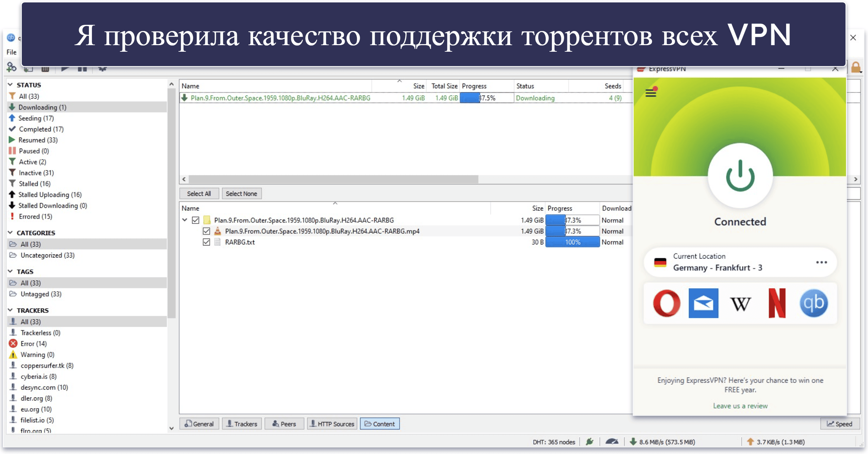Open the ExpressVPN hamburger menu
The image size is (868, 454).
651,92
